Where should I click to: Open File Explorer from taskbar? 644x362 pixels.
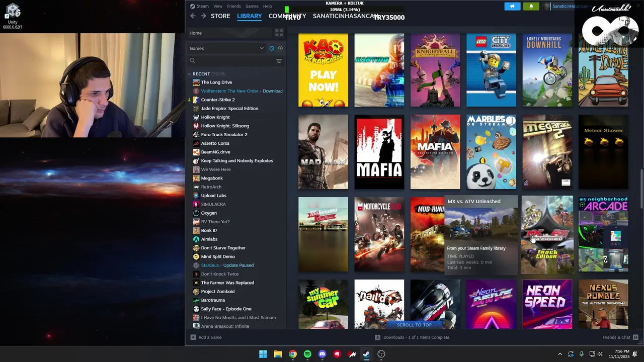pos(278,354)
